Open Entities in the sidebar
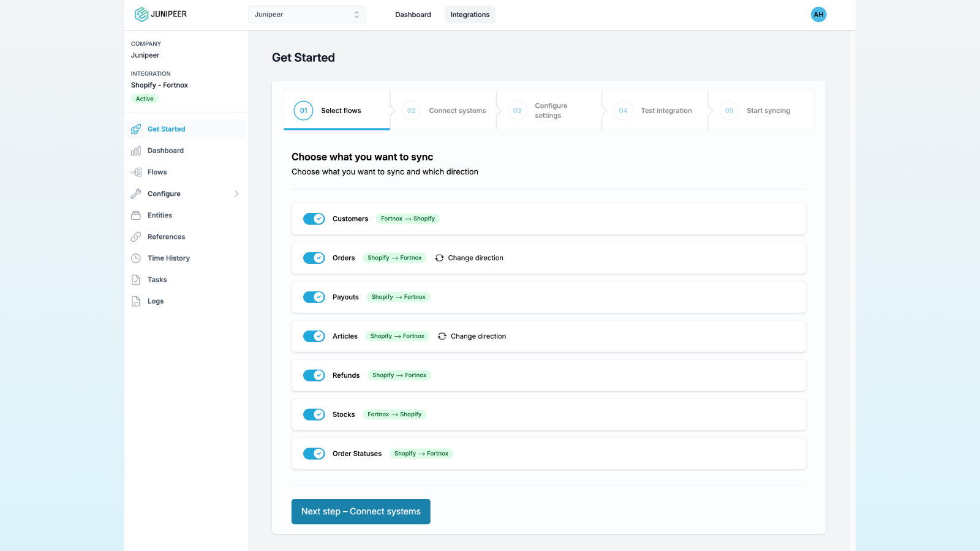Image resolution: width=980 pixels, height=551 pixels. (x=186, y=215)
